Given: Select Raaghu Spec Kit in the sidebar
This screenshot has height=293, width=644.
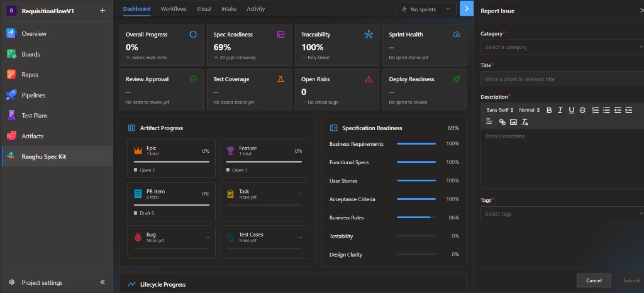Looking at the screenshot, I should click(56, 157).
